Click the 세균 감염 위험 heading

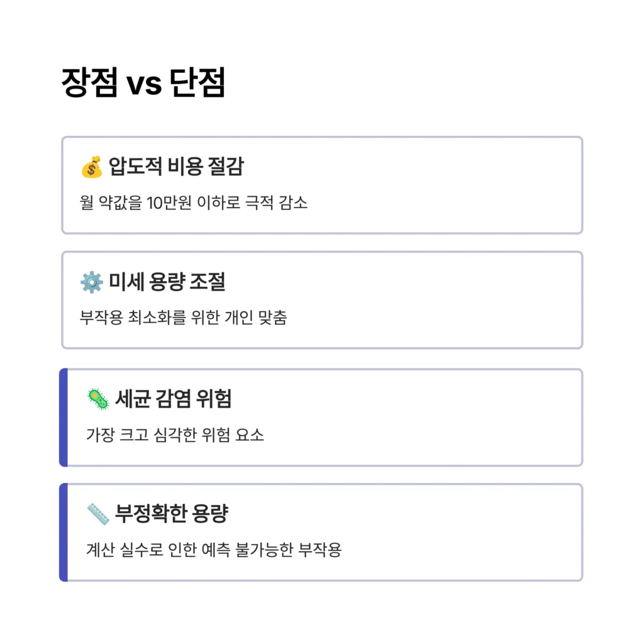click(173, 399)
